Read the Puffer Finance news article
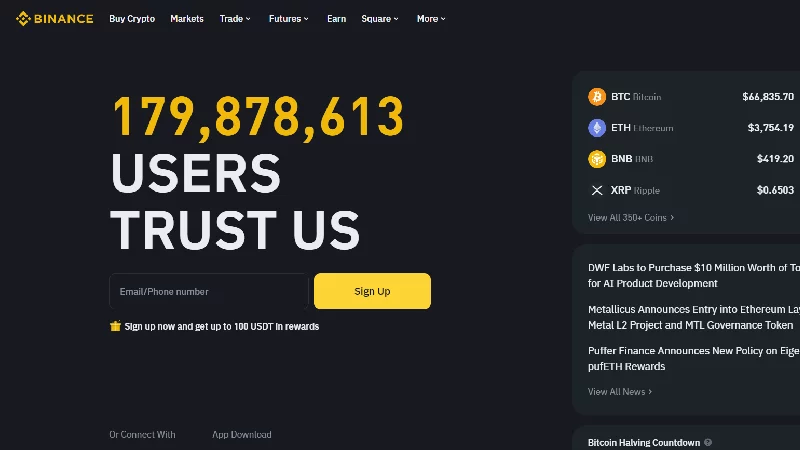The image size is (800, 450). 694,358
